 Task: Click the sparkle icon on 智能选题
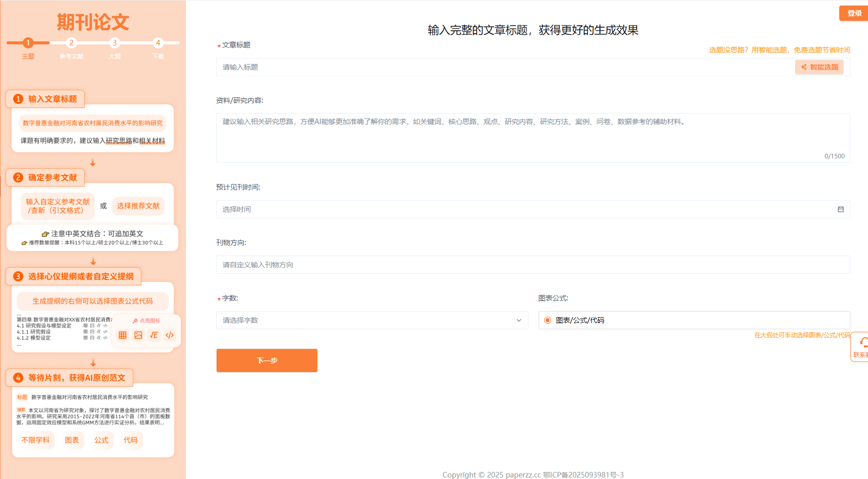[x=804, y=67]
